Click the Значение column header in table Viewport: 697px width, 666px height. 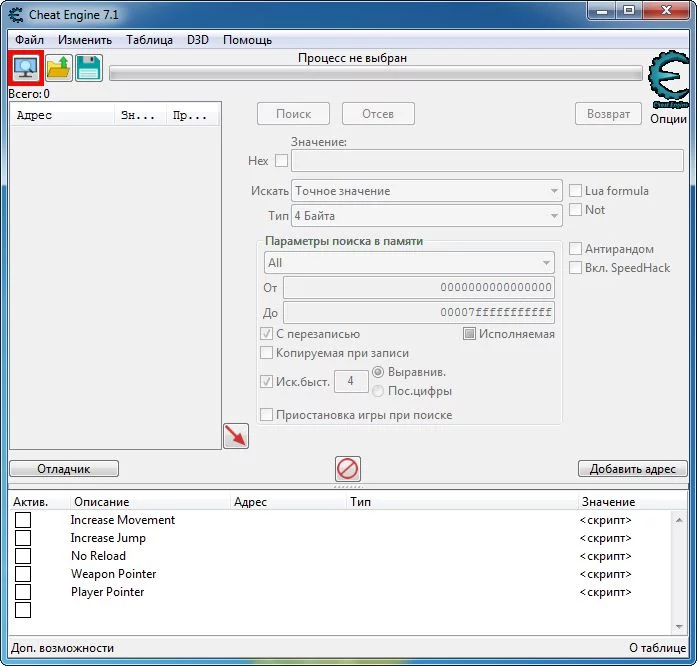coord(633,502)
